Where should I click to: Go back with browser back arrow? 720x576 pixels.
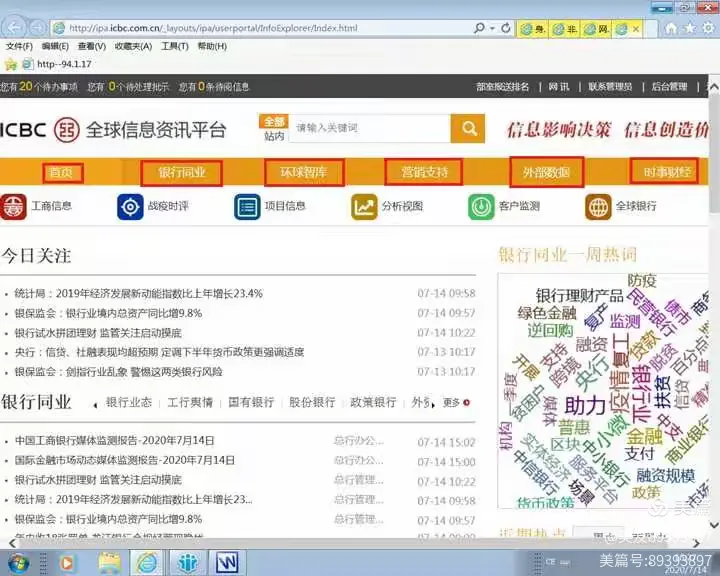tap(14, 28)
